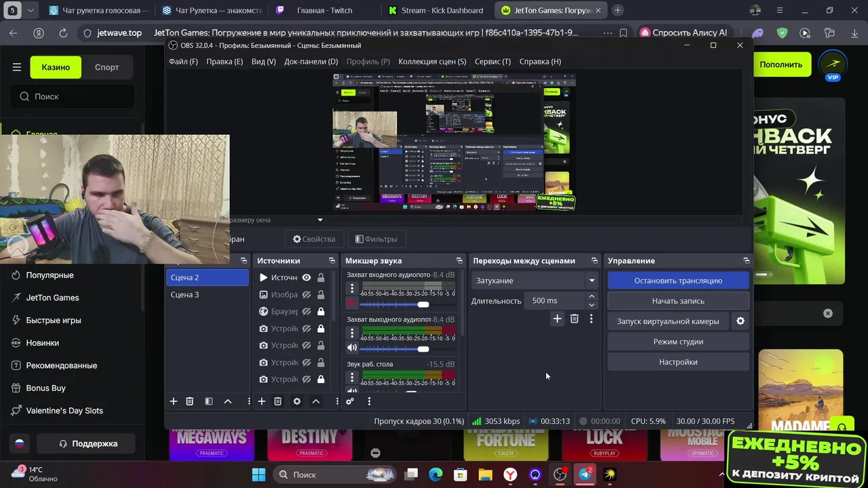Add a new scene transition
Viewport: 868px width, 488px height.
tap(557, 319)
